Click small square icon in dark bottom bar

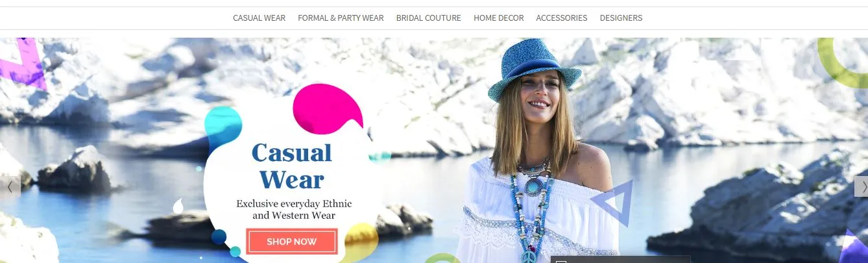tap(561, 261)
